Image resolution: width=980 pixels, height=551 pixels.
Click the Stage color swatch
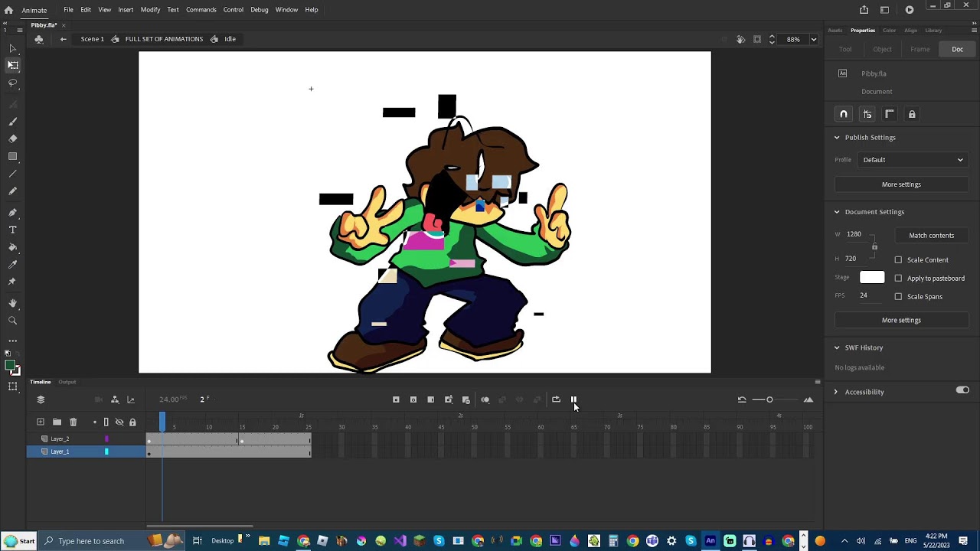(x=872, y=278)
